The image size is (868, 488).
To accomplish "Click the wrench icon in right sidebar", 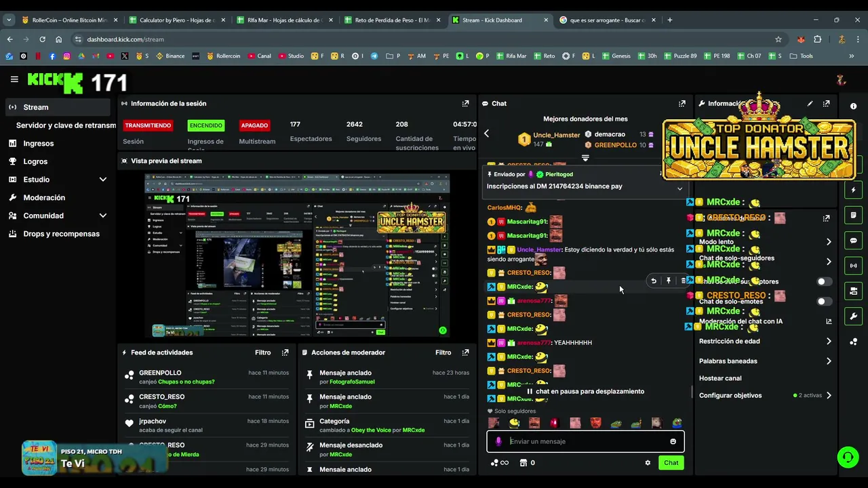I will point(853,317).
